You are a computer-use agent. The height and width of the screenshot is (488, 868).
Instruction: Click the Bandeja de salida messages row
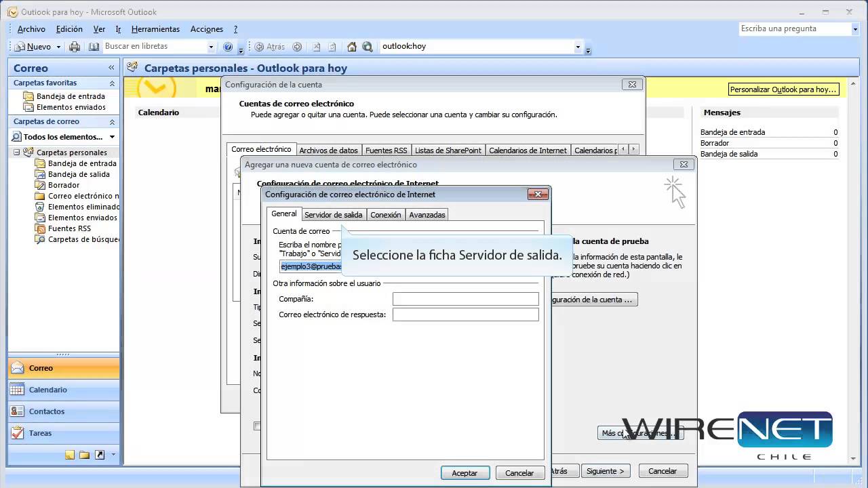coord(769,154)
